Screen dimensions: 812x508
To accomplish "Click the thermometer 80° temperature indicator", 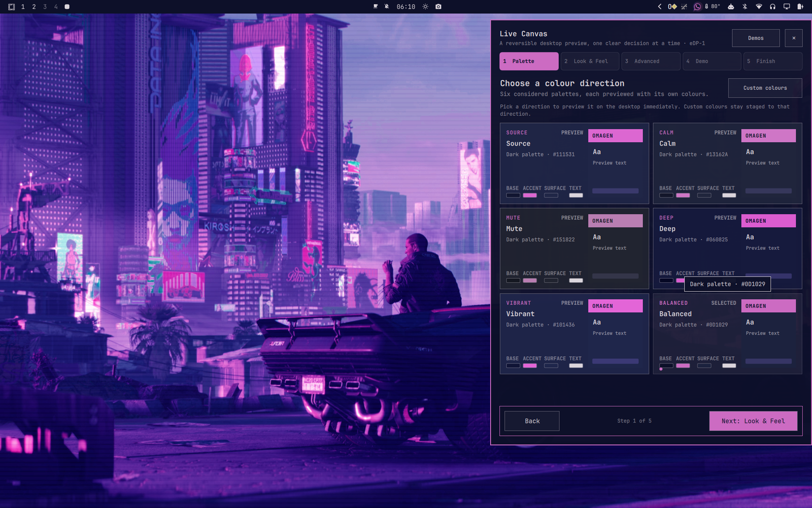I will (713, 7).
